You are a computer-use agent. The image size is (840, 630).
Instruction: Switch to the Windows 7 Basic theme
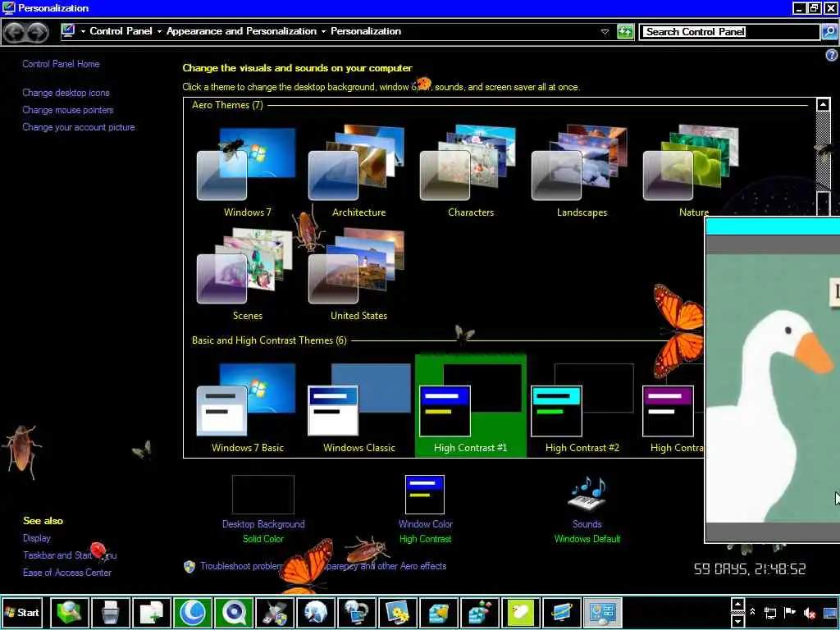[246, 407]
